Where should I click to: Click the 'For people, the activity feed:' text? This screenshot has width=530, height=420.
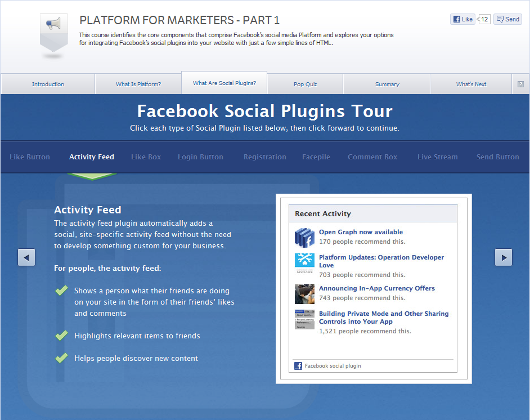[107, 268]
